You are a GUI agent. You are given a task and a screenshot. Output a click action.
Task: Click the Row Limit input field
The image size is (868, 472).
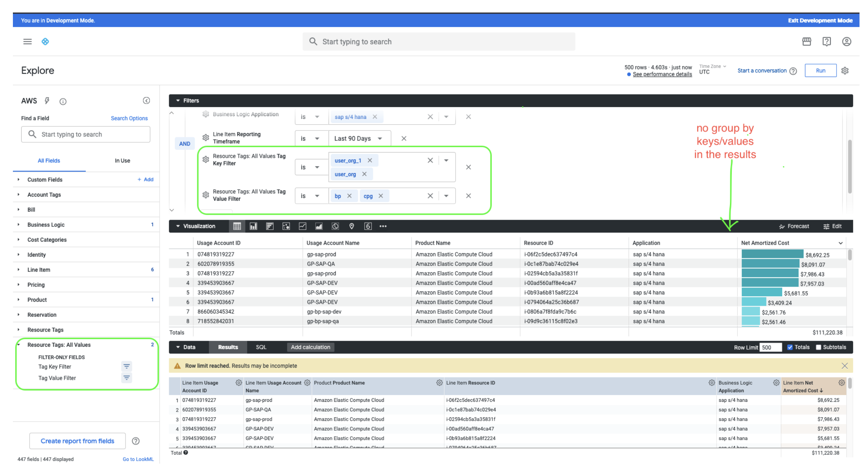pos(770,347)
